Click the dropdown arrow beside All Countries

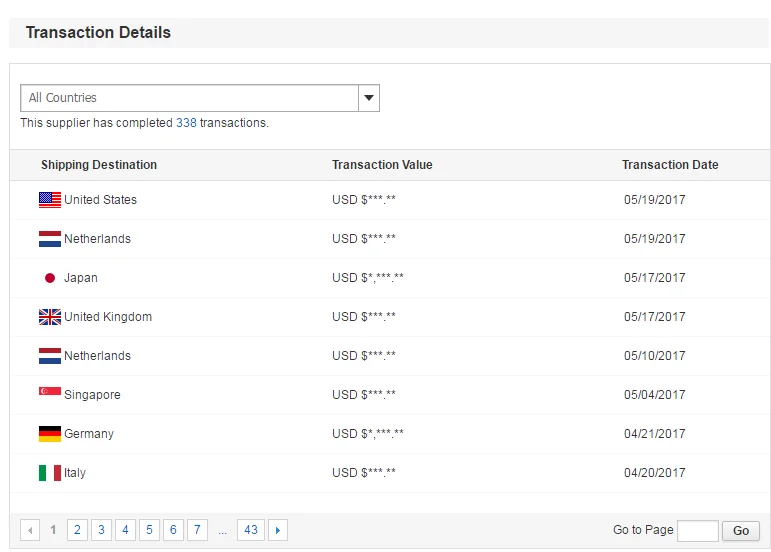[369, 98]
